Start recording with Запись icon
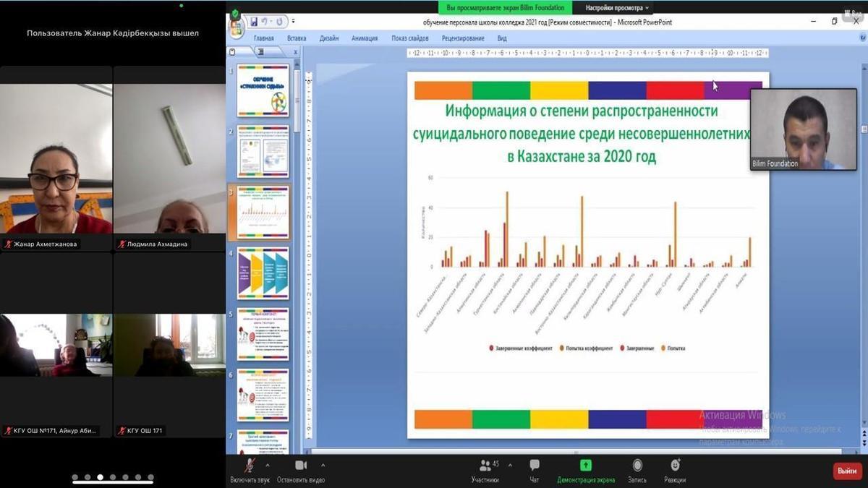 (x=637, y=466)
